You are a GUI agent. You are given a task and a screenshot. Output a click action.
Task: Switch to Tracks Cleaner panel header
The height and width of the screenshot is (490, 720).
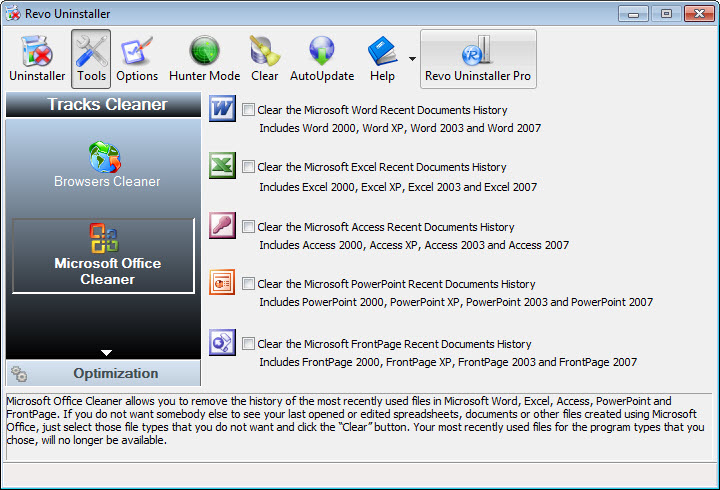click(x=107, y=105)
